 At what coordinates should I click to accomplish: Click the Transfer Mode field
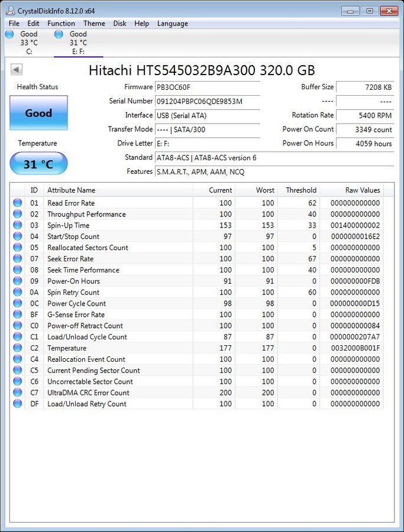click(x=208, y=129)
